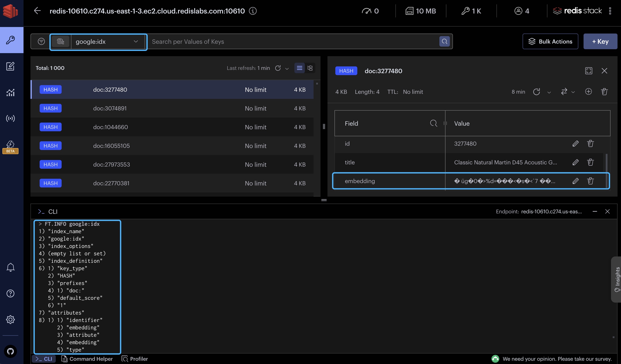Open the Analysis Tools sidebar icon
This screenshot has height=364, width=621.
pos(10,93)
